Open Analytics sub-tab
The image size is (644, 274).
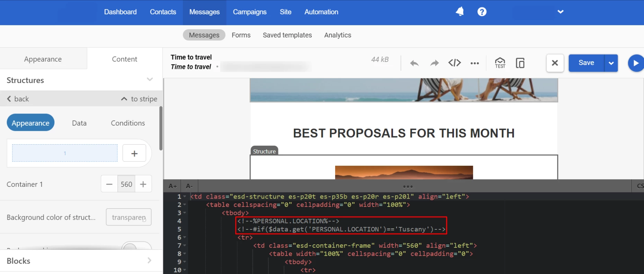(338, 35)
